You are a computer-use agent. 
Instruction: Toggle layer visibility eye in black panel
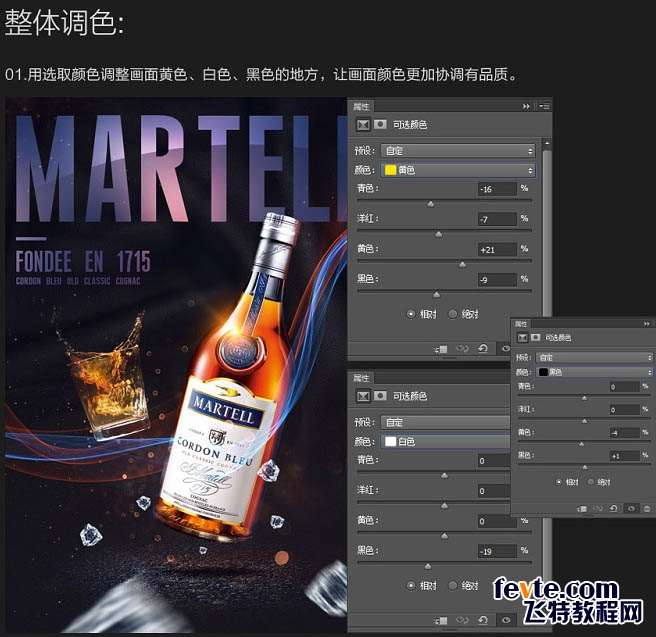(x=631, y=509)
